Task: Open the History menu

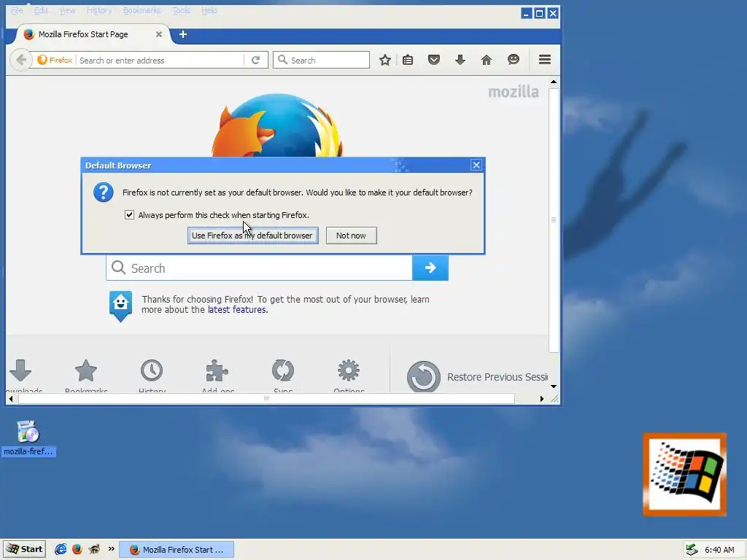Action: point(99,10)
